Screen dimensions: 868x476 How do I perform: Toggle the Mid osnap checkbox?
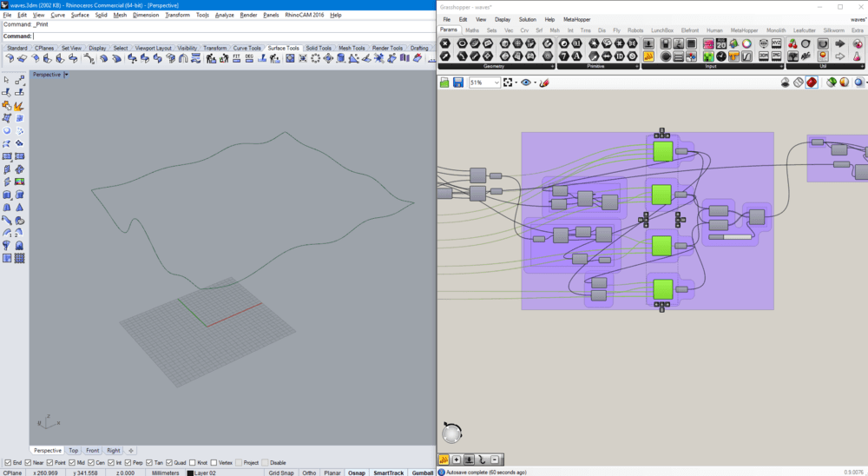coord(72,462)
